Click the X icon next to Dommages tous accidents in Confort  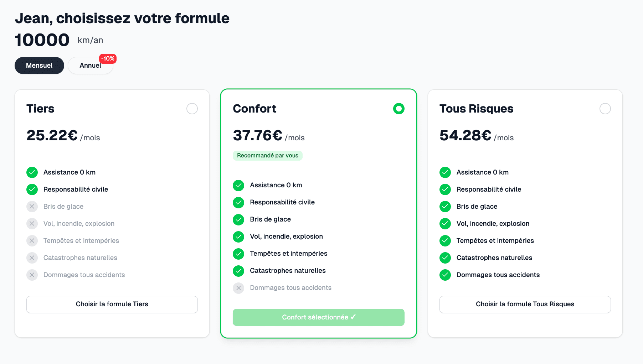tap(238, 288)
